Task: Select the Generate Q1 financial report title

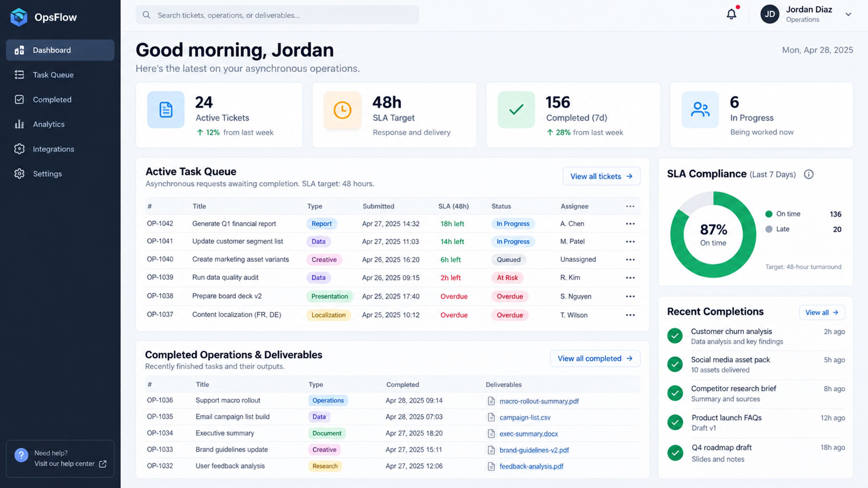Action: pos(234,224)
